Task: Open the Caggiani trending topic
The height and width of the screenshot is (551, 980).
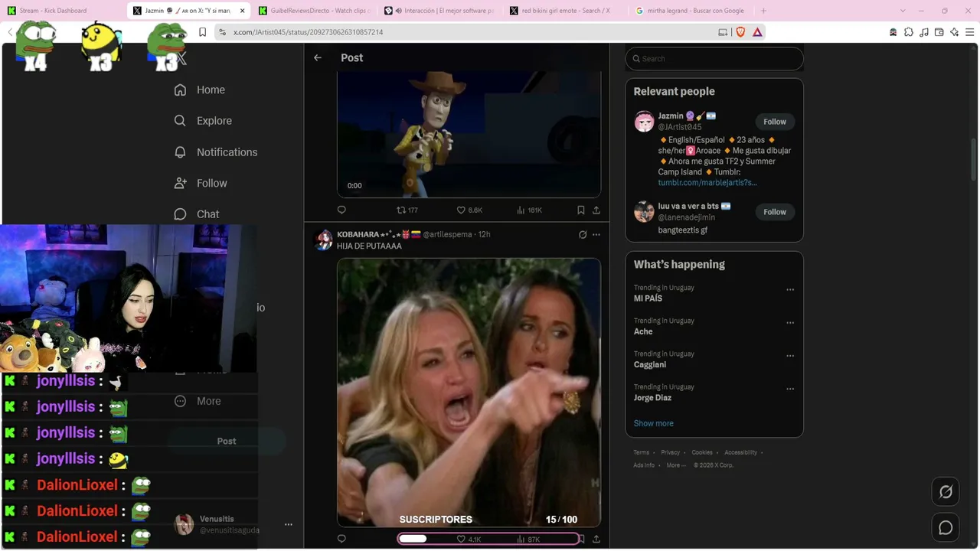Action: 650,364
